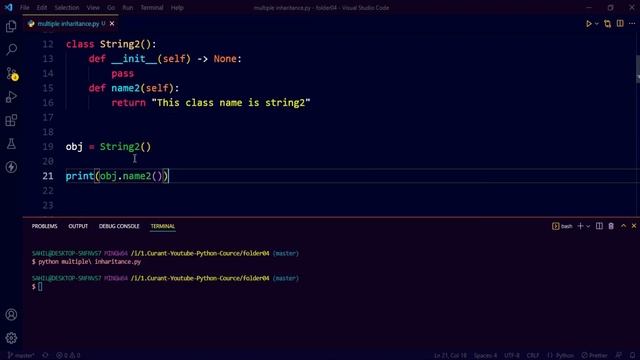Change indentation via Spaces: 4

tap(485, 356)
